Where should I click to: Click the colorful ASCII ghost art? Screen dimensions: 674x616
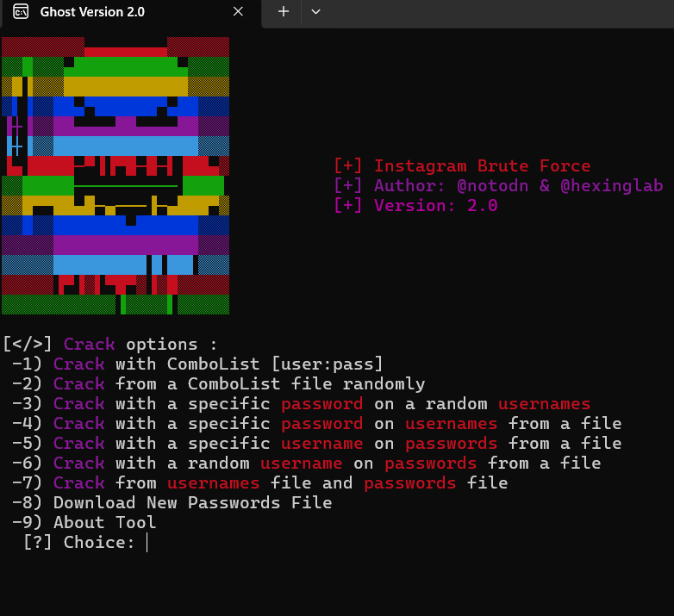click(115, 175)
